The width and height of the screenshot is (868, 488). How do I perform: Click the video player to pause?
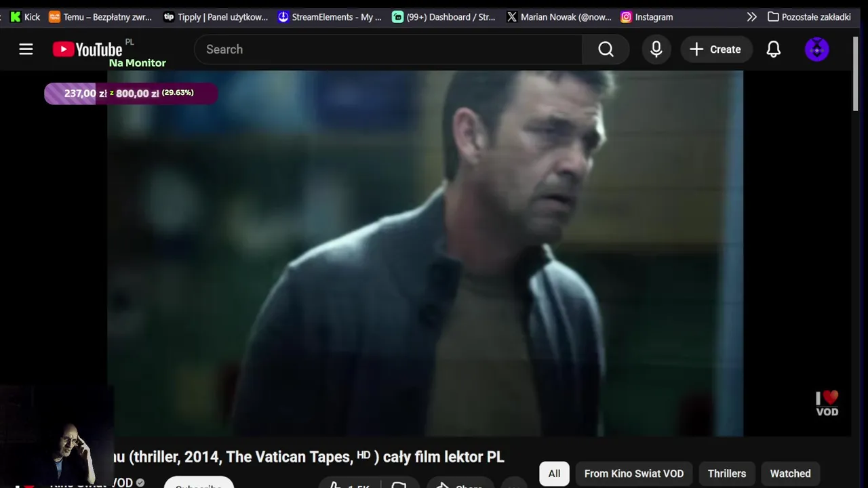[425, 253]
